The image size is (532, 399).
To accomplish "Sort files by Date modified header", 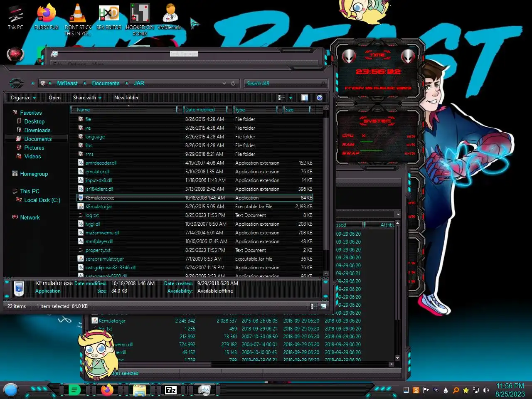I will click(x=205, y=110).
